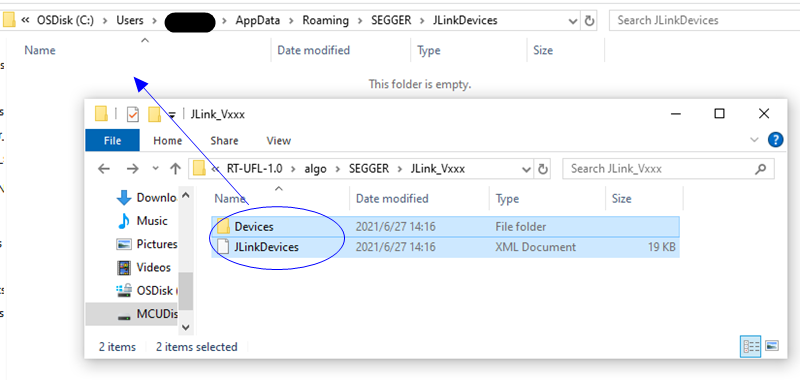Viewport: 800px width, 380px height.
Task: Open Explorer Help with the blue question mark
Action: pyautogui.click(x=775, y=140)
